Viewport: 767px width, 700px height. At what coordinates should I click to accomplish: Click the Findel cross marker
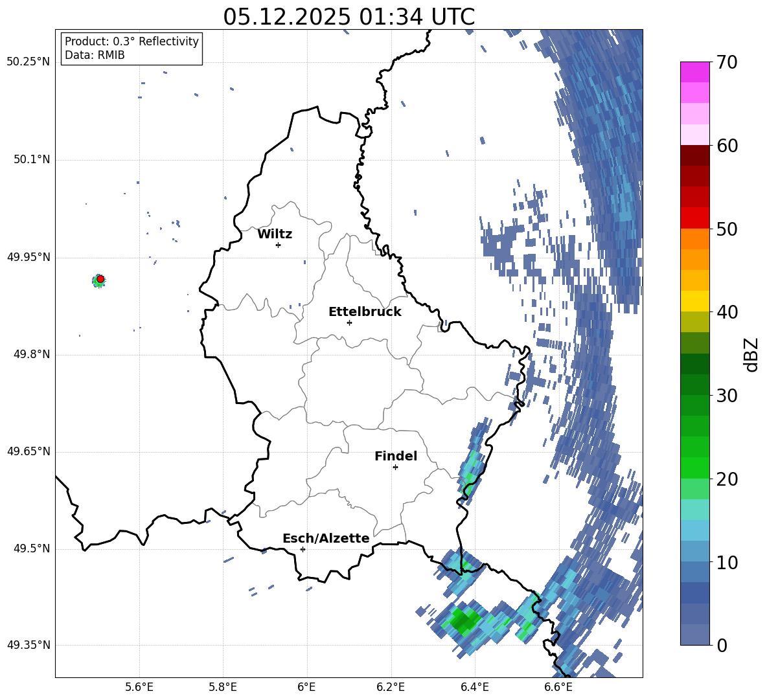[x=395, y=468]
